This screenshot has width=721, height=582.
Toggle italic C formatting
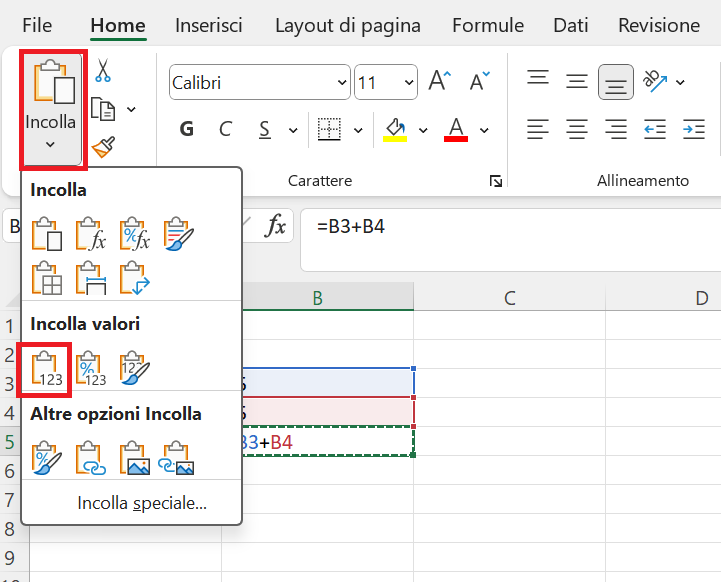225,129
